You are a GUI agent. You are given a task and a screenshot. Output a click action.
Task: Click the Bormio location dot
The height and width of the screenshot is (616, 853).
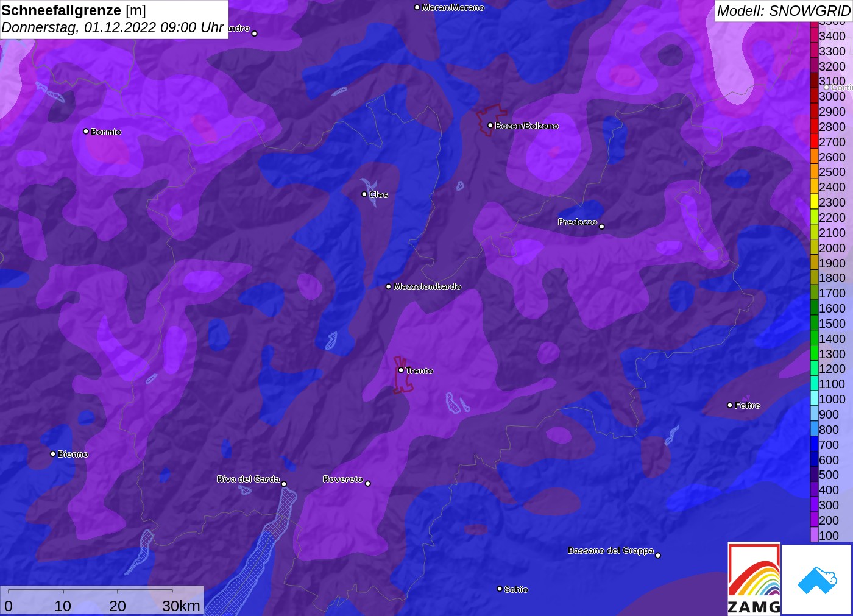coord(86,131)
